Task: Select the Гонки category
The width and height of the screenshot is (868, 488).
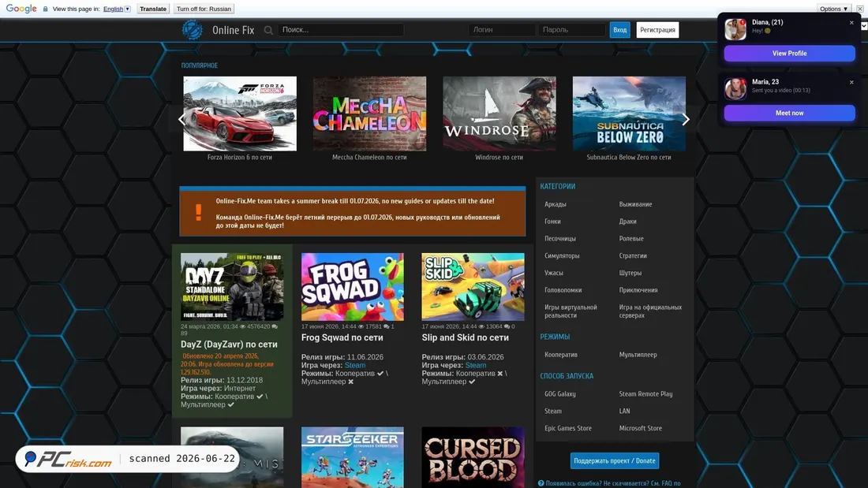Action: click(552, 222)
